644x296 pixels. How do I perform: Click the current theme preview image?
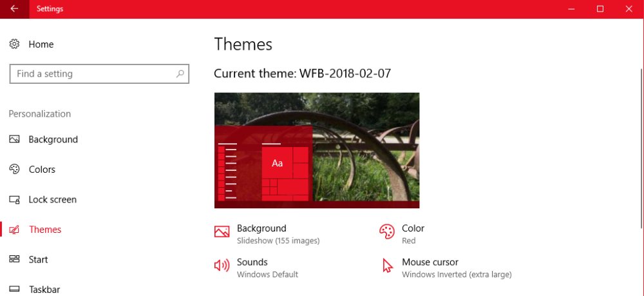pos(317,150)
